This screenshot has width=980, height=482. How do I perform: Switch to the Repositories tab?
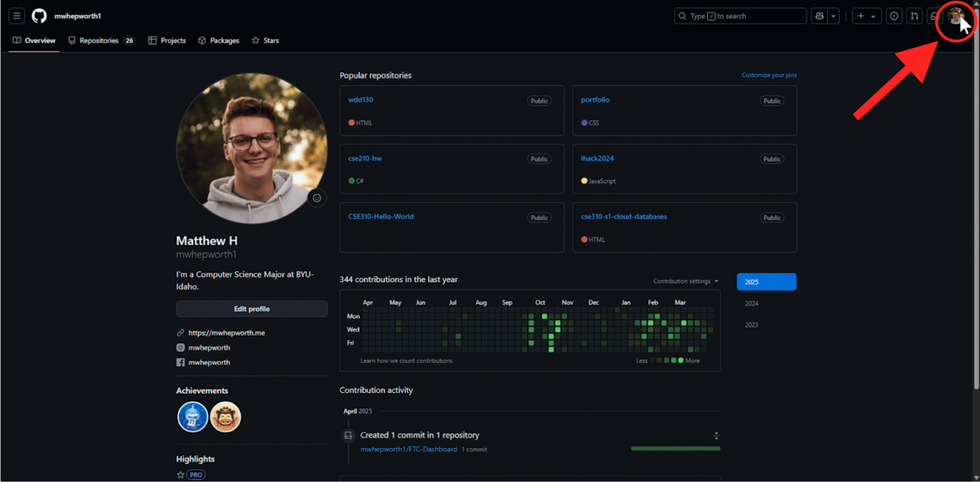coord(100,40)
